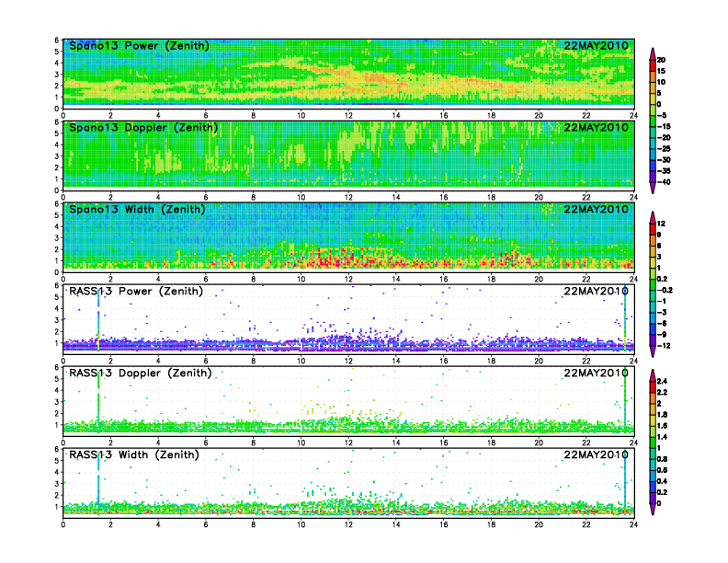Click the 'RASS13 Power (Zenith)' panel title

[136, 292]
